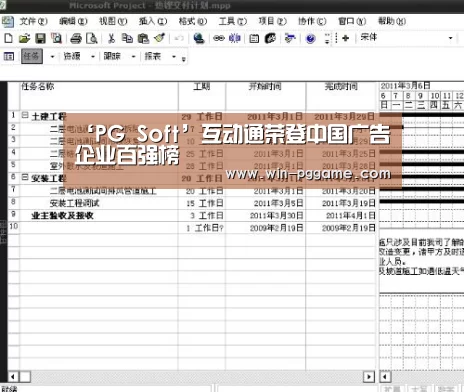Viewport: 464px width, 392px height.
Task: Click the application icon in menu bar
Action: click(x=7, y=21)
